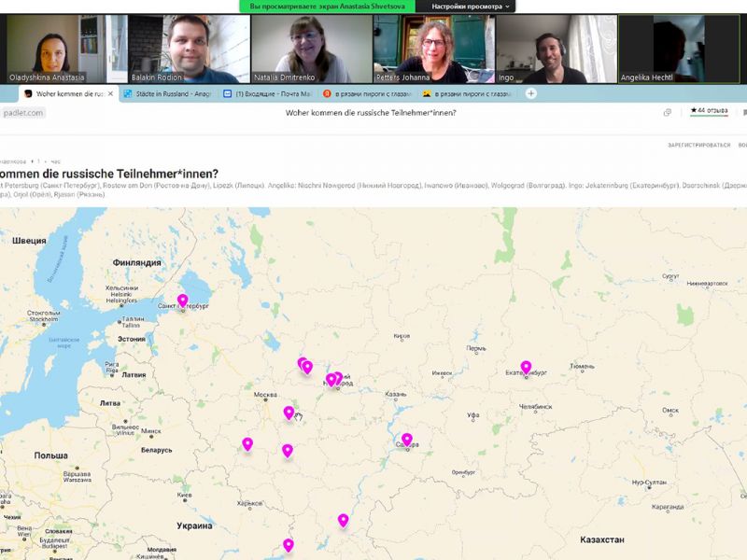
Task: Select the map pin directly north of Харьков region near Липецк
Action: (288, 451)
